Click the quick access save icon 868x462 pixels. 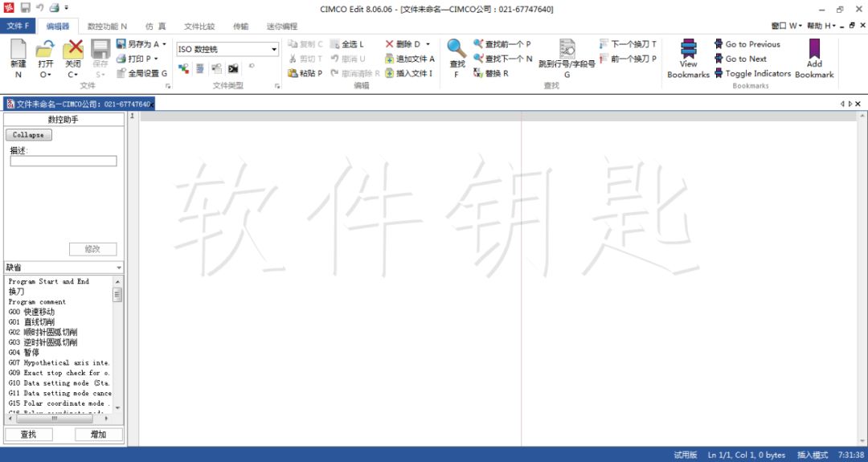26,8
